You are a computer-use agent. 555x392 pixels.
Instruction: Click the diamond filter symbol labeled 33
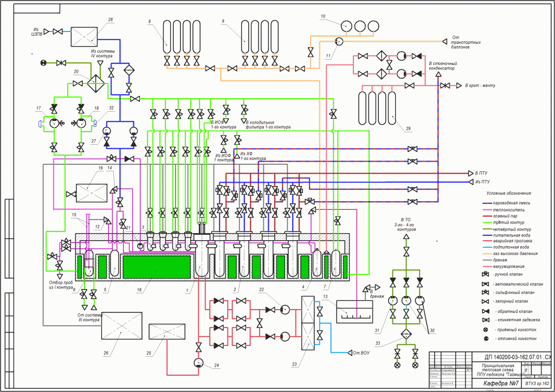406,335
